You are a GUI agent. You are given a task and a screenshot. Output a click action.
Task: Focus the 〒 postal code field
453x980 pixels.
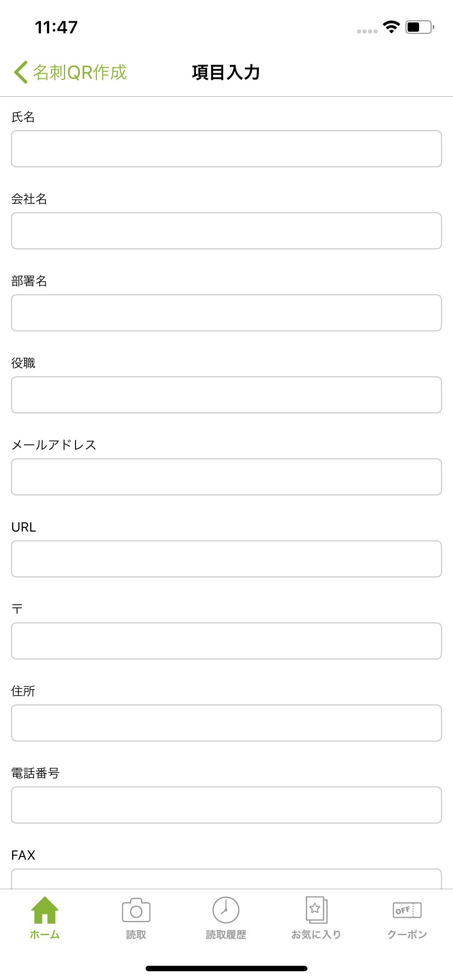(226, 641)
